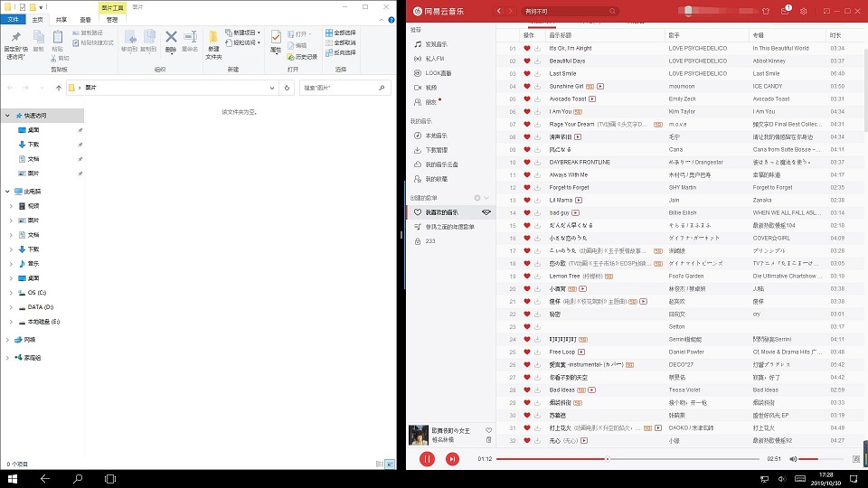Image resolution: width=868 pixels, height=488 pixels.
Task: Open the 文件 menu in Explorer
Action: point(13,19)
